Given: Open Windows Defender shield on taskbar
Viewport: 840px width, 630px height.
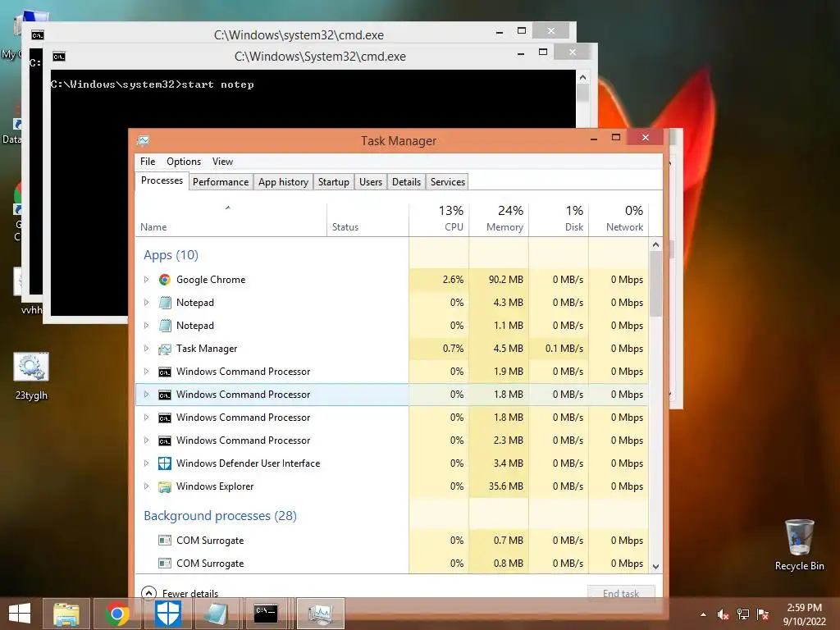Looking at the screenshot, I should tap(167, 614).
